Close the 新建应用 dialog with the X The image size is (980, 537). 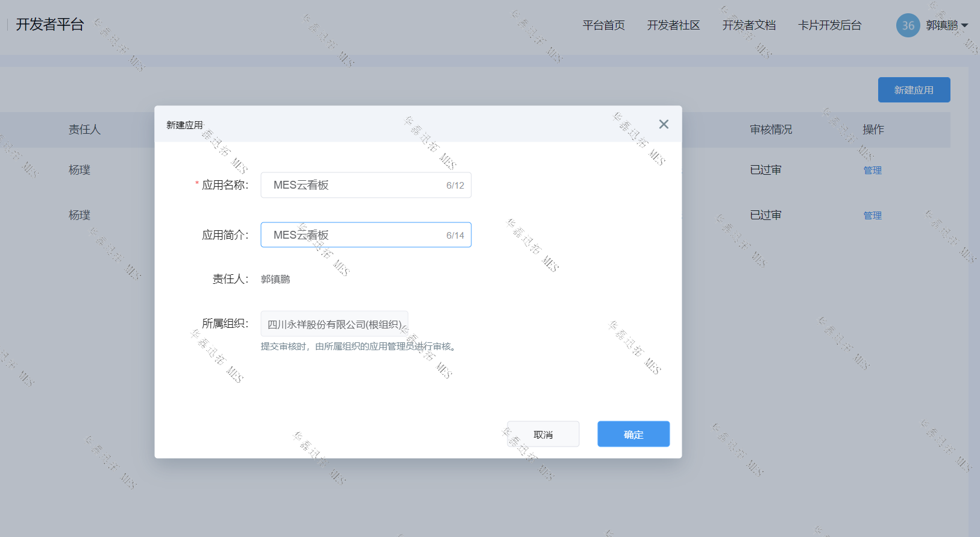pyautogui.click(x=664, y=124)
